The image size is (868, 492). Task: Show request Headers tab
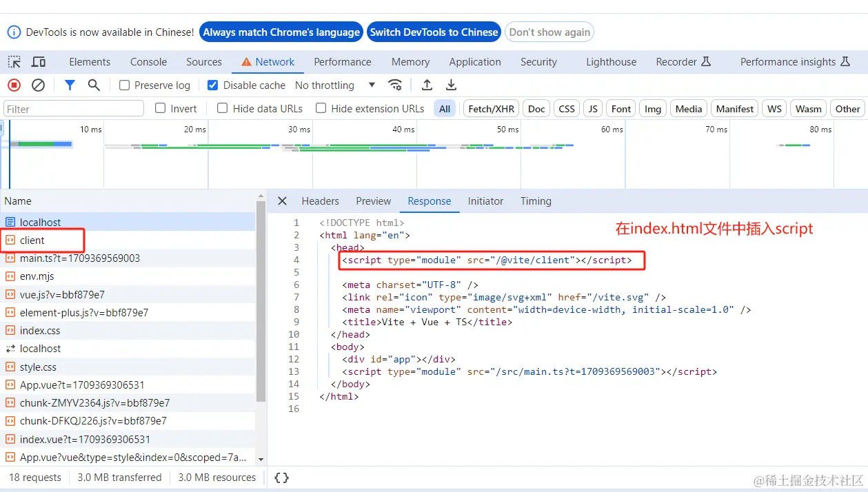321,201
